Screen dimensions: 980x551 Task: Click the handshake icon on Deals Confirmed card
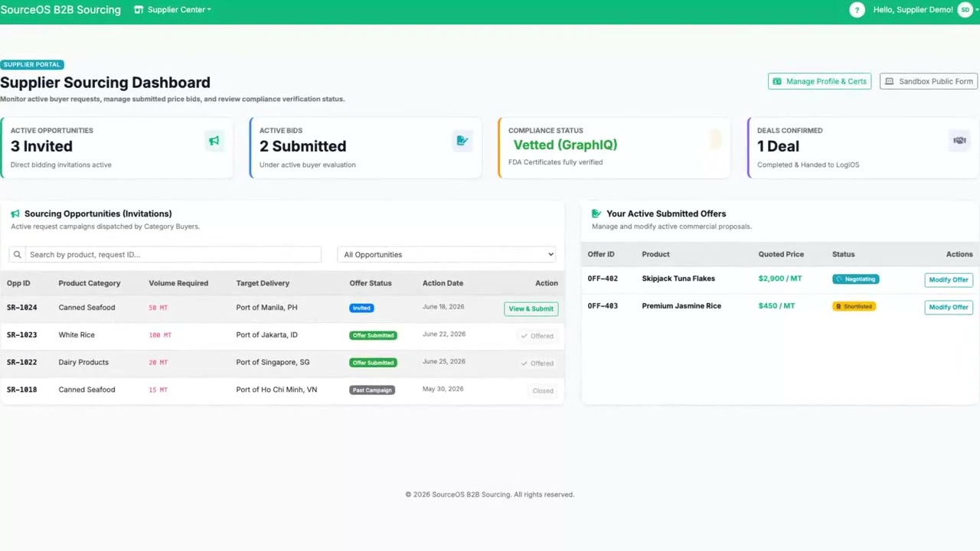tap(959, 141)
